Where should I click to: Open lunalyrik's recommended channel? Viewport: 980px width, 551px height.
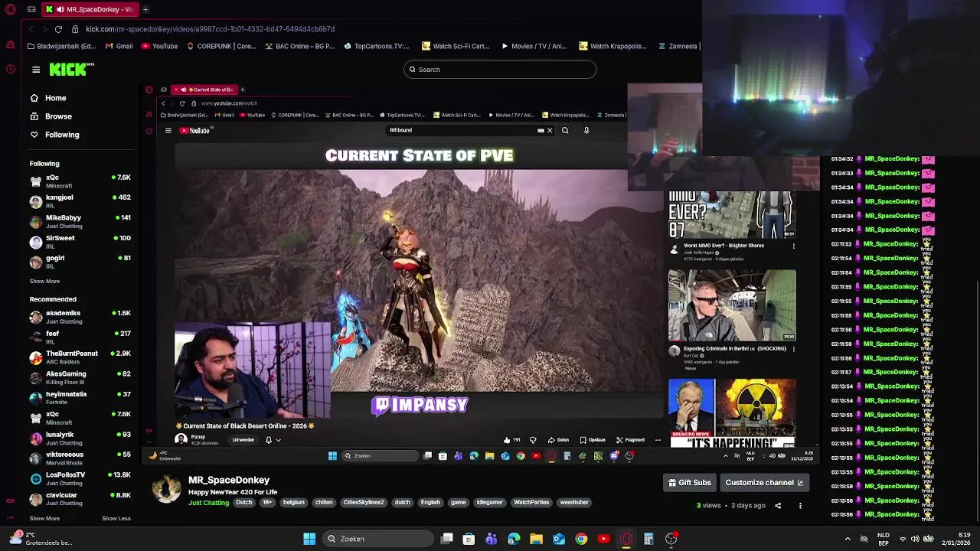point(80,439)
